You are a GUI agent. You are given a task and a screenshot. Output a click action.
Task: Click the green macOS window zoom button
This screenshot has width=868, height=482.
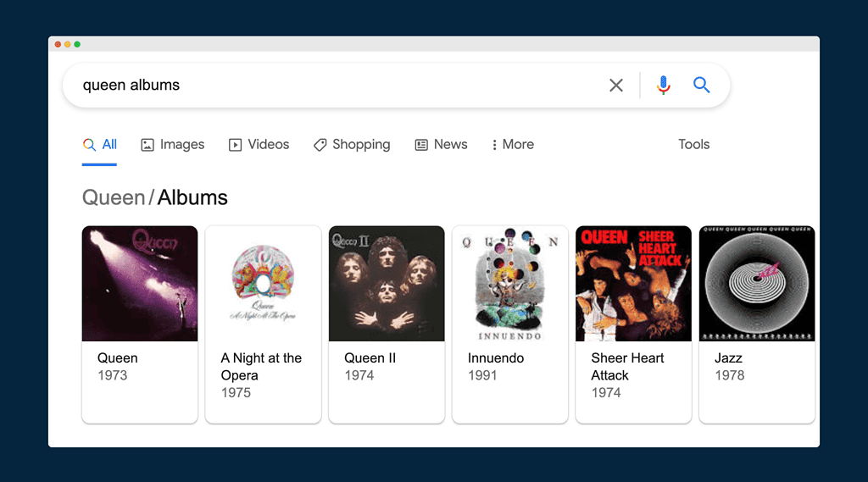77,44
